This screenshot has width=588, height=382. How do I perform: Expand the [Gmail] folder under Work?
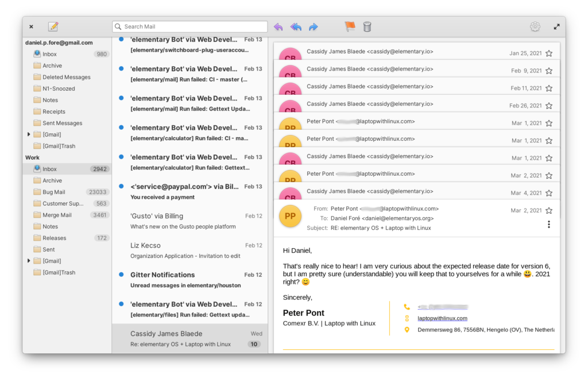click(29, 261)
